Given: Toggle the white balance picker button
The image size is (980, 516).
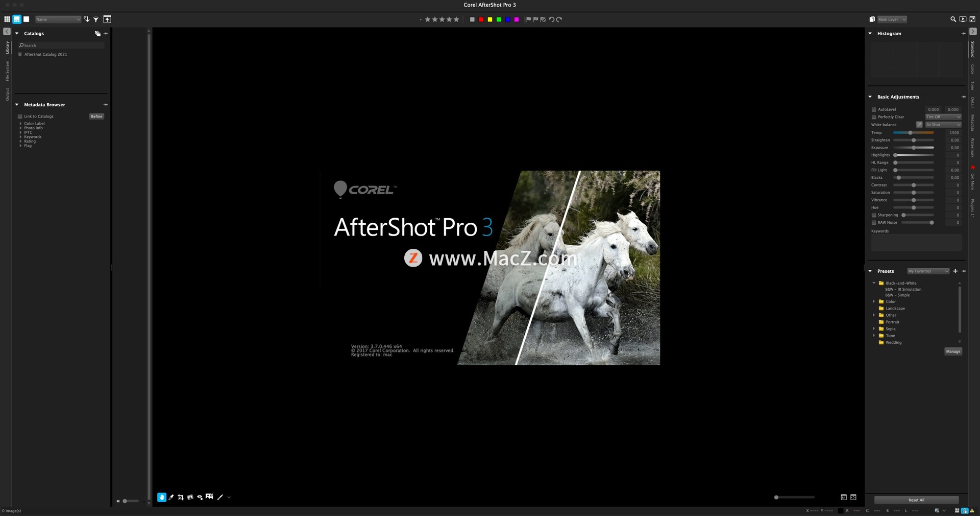Looking at the screenshot, I should pyautogui.click(x=919, y=125).
